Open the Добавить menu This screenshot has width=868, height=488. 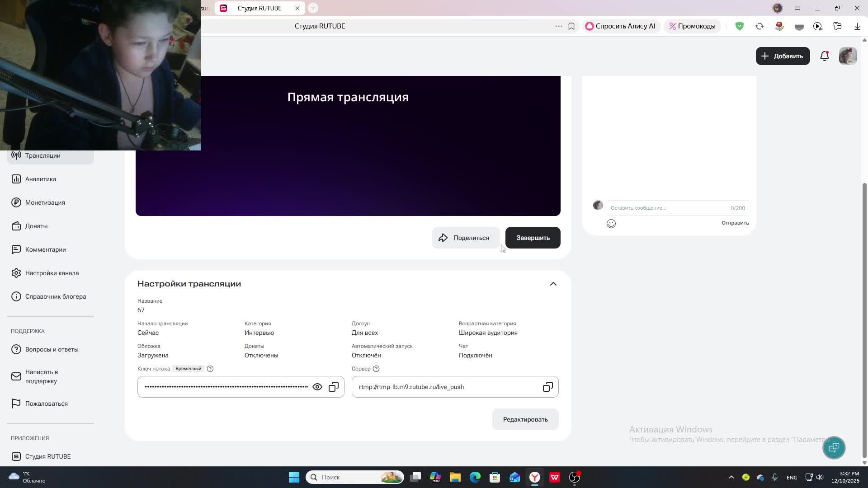pos(783,56)
